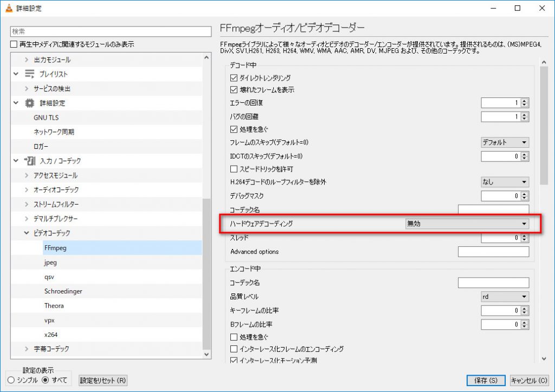Screen dimensions: 555x392
Task: Select the ネットワーク同期 tree item
Action: coord(54,132)
